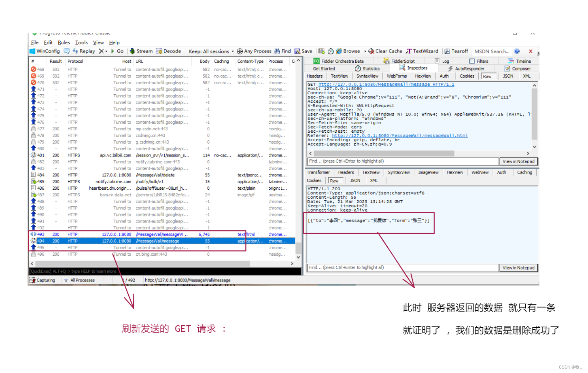
Task: Click session list vertical scroll down arrow
Action: (x=299, y=257)
